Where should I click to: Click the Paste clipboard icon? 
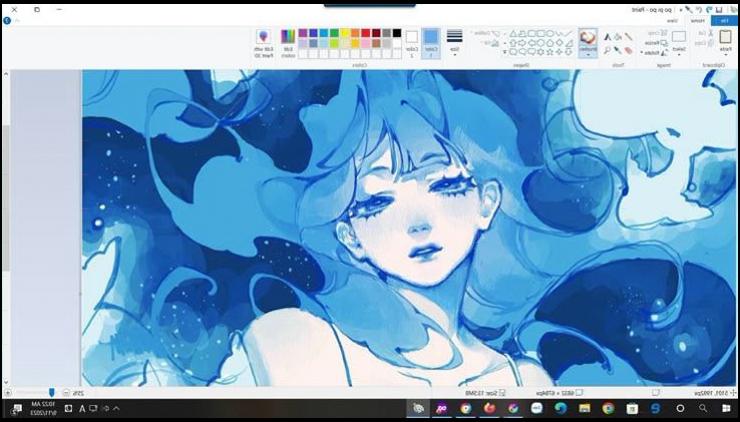pyautogui.click(x=725, y=38)
